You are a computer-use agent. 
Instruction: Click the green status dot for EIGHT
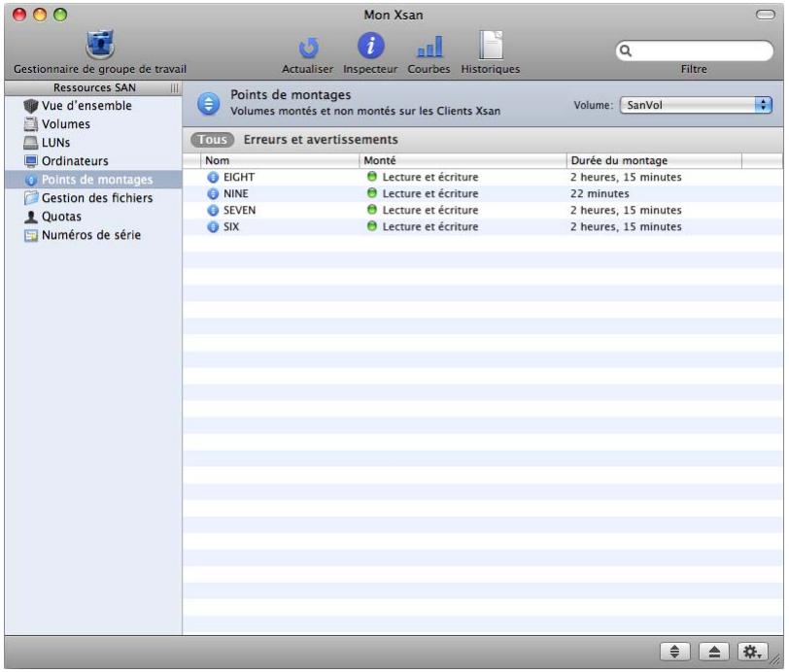pos(372,177)
